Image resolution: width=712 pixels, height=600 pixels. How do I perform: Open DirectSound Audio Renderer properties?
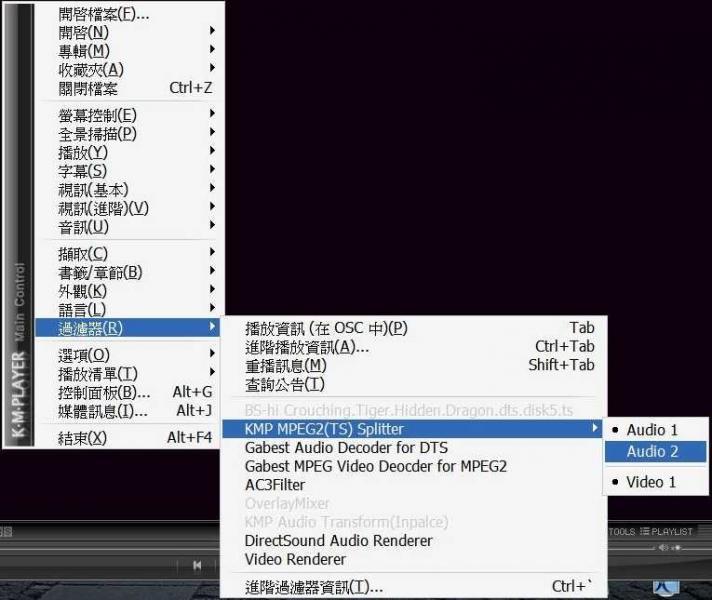[338, 540]
